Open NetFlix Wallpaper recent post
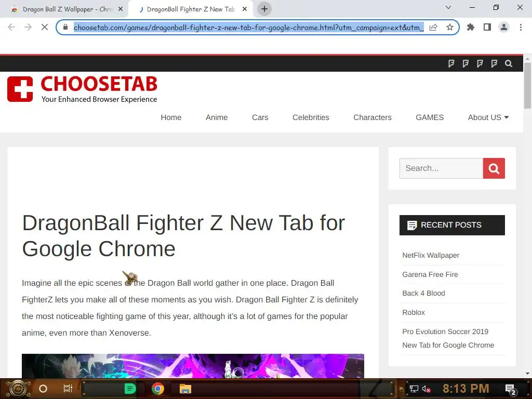Image resolution: width=532 pixels, height=399 pixels. coord(431,256)
